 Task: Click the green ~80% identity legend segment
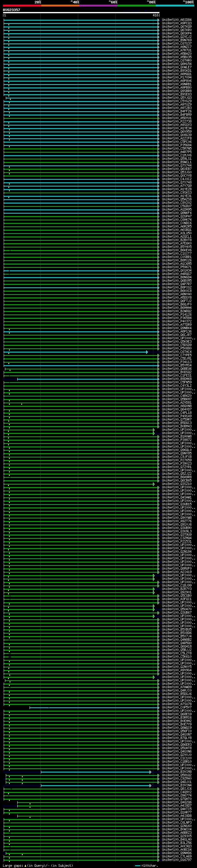[137, 6]
